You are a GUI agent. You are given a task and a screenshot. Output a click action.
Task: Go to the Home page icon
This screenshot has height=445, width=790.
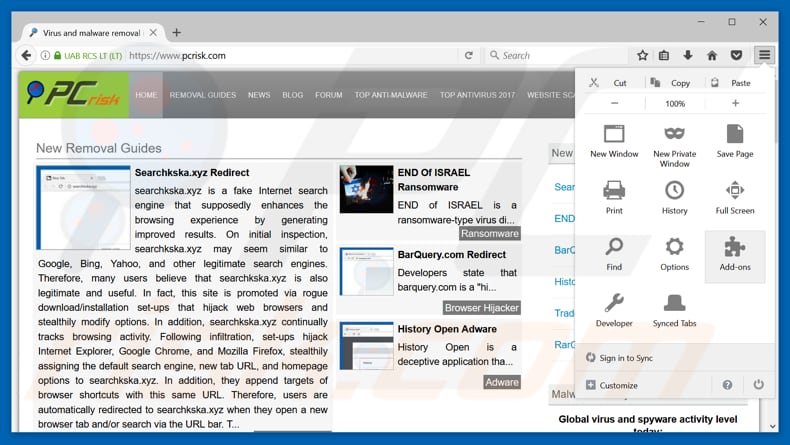pos(712,55)
